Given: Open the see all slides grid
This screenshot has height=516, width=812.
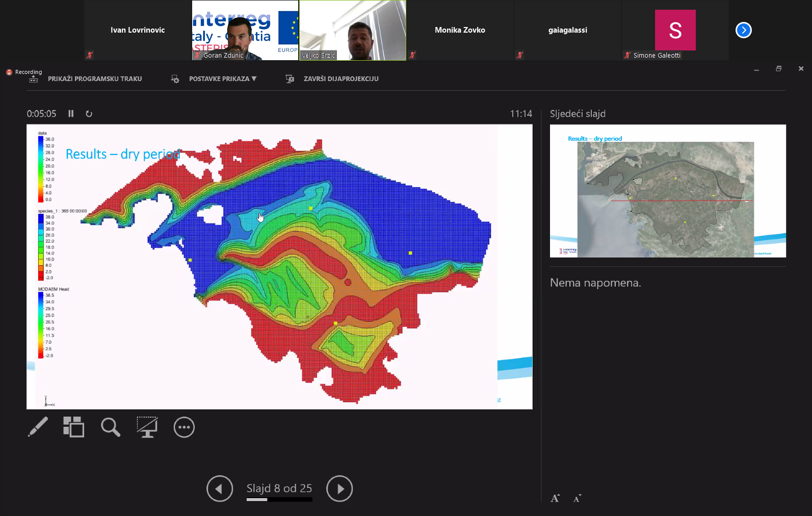Looking at the screenshot, I should tap(73, 427).
